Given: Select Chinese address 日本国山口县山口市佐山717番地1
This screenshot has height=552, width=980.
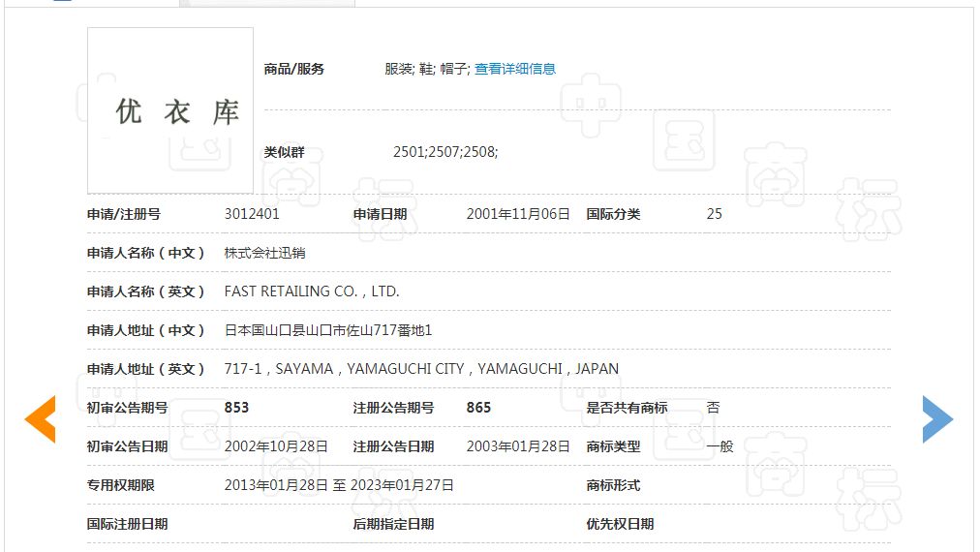Looking at the screenshot, I should point(328,330).
